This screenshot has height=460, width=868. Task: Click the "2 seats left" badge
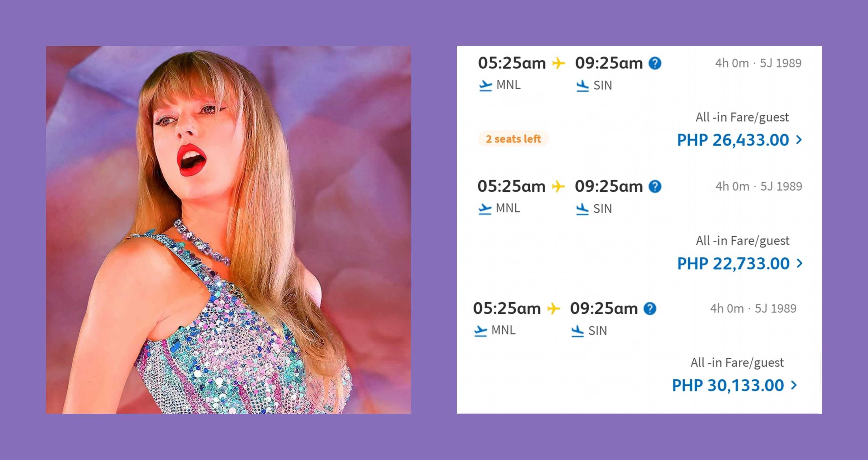tap(513, 139)
